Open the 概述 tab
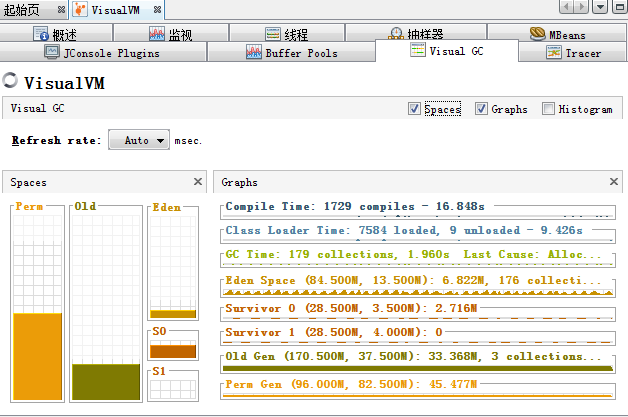Screen dimensions: 628x417 [56, 33]
